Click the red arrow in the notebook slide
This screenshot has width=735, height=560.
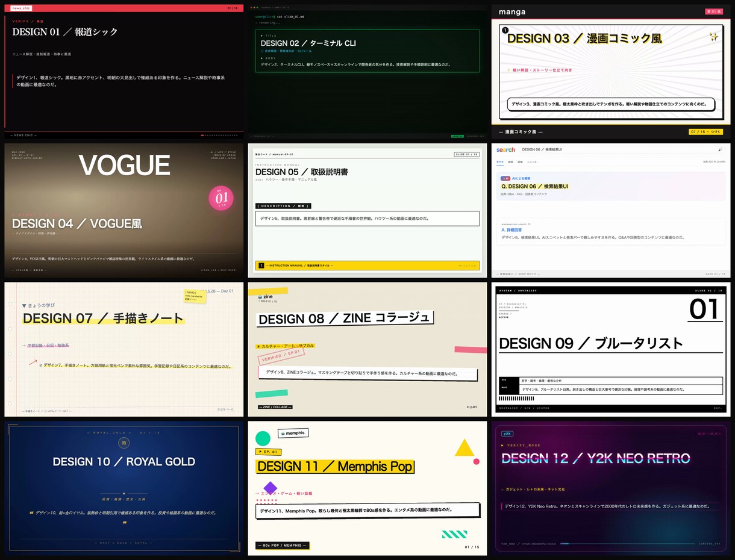click(33, 362)
